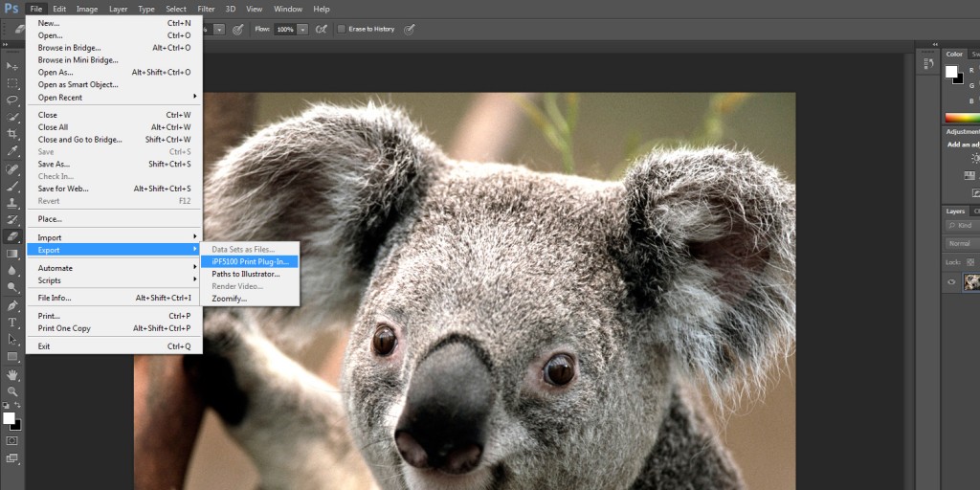Click Color panel foreground swatch
Viewport: 980px width, 490px height.
(951, 71)
